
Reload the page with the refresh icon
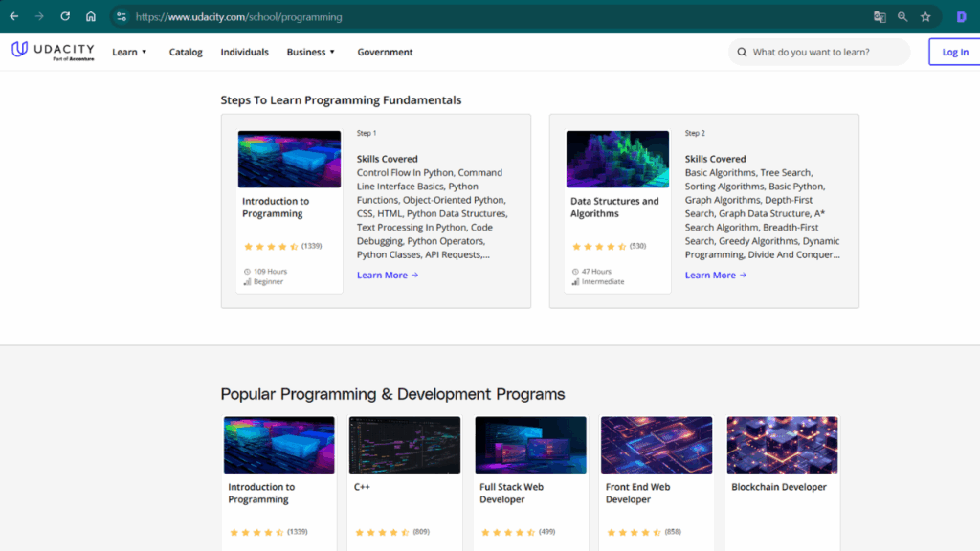(x=64, y=16)
